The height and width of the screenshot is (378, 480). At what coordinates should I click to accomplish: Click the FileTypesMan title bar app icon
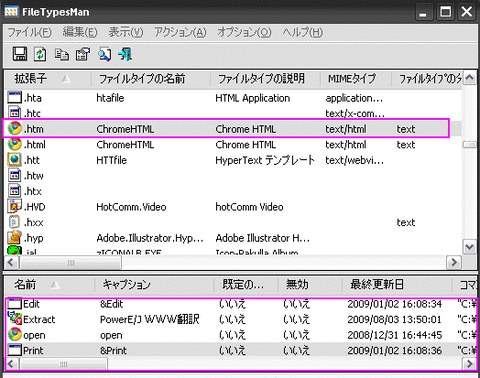[11, 12]
